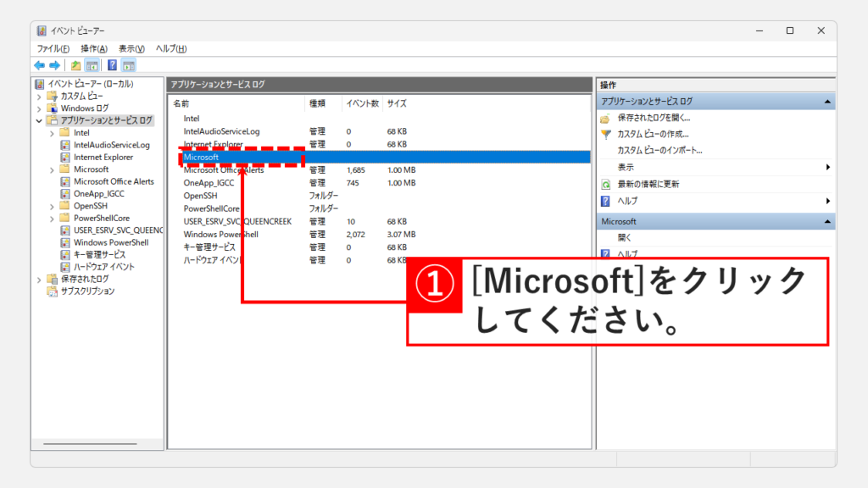Click the Up one level folder icon
This screenshot has width=868, height=488.
tap(76, 65)
